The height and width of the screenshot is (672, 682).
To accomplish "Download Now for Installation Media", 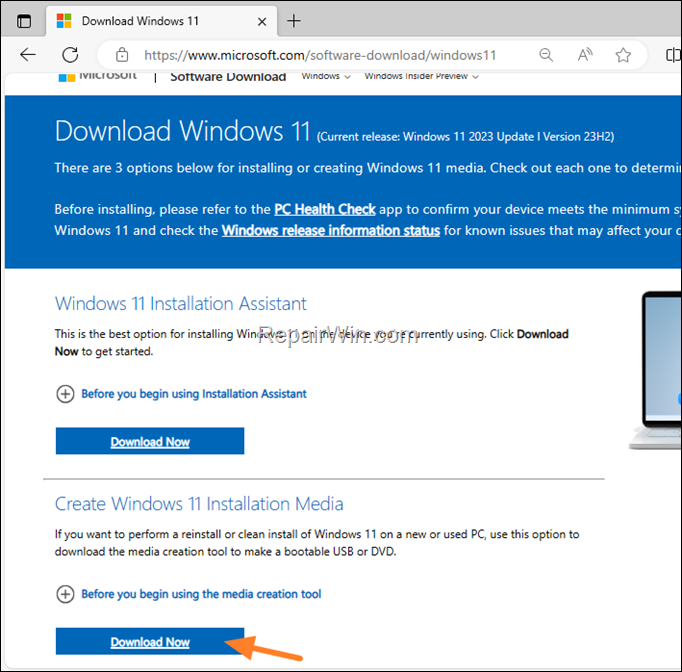I will coord(150,641).
